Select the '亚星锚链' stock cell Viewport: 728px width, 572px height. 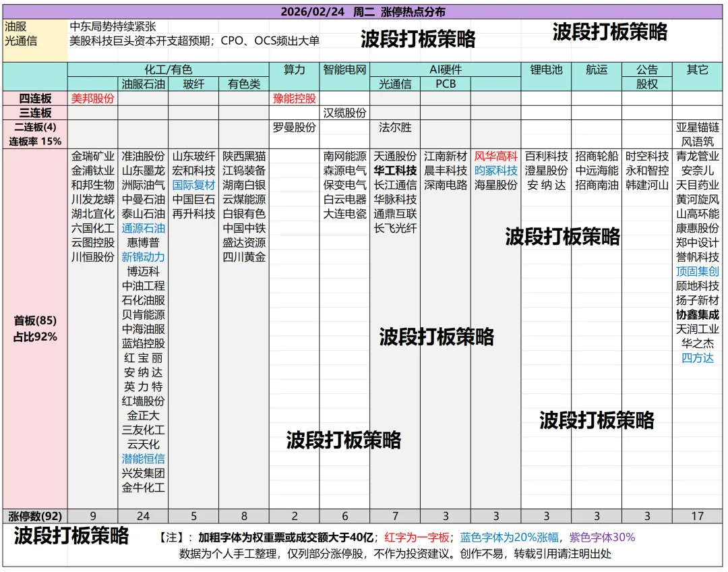pyautogui.click(x=698, y=127)
